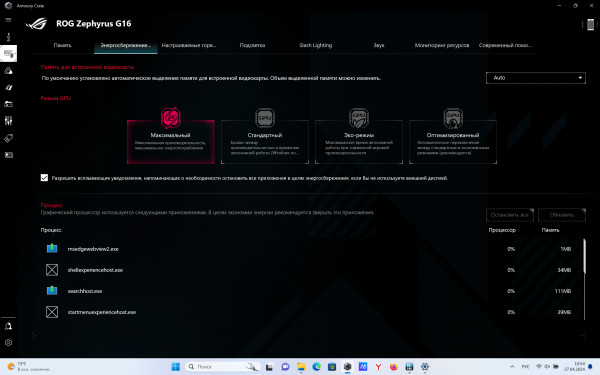Screen dimensions: 600x375
Task: Switch to the Энергосбережение tab
Action: (x=126, y=45)
